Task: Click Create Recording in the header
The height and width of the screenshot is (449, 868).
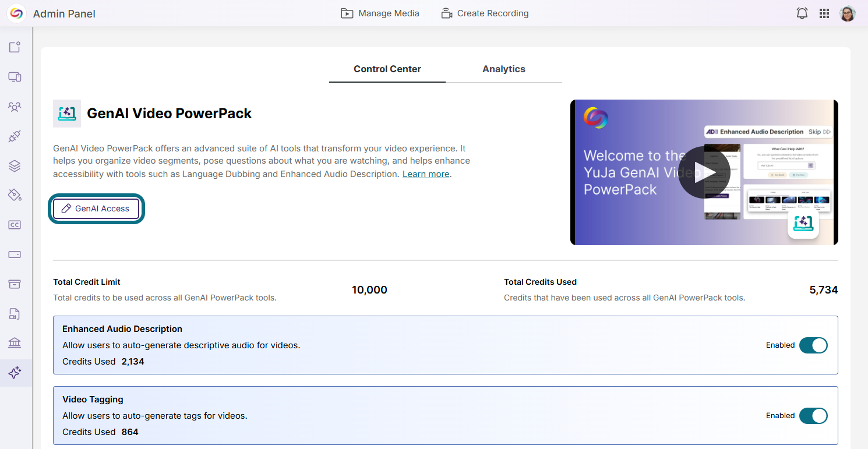Action: coord(485,13)
